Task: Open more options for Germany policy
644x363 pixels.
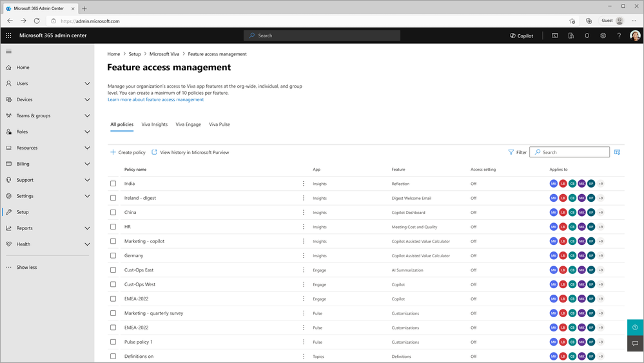Action: [x=304, y=255]
